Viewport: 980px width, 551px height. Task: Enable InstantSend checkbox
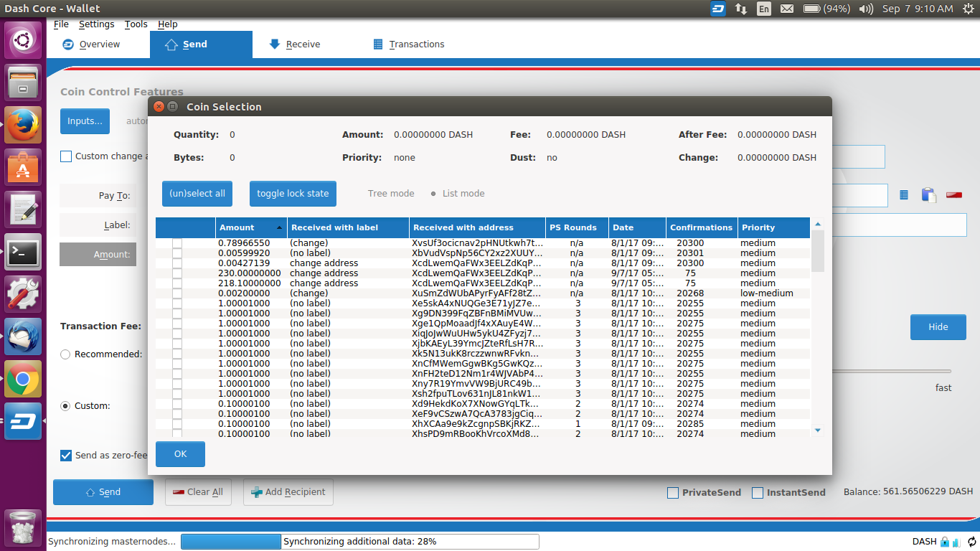(x=758, y=493)
